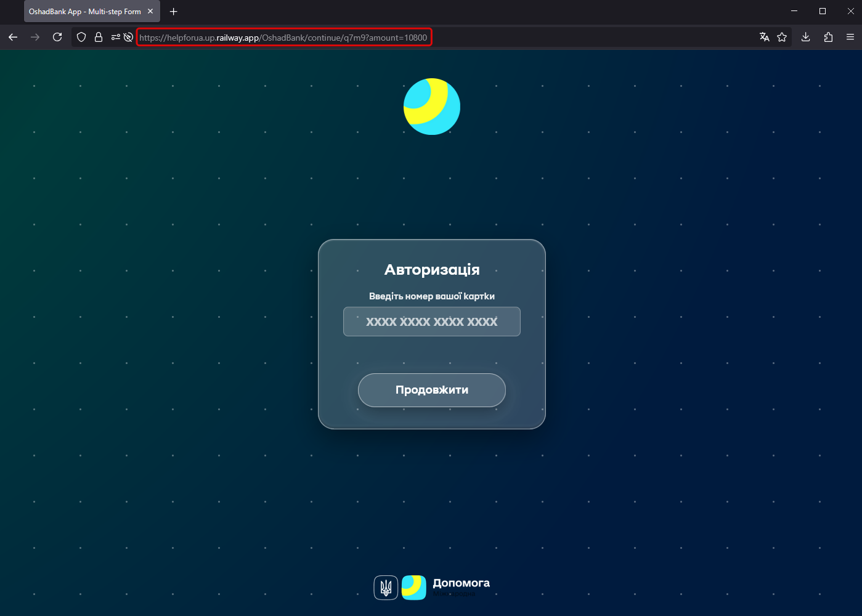Reload the current page

coord(57,38)
